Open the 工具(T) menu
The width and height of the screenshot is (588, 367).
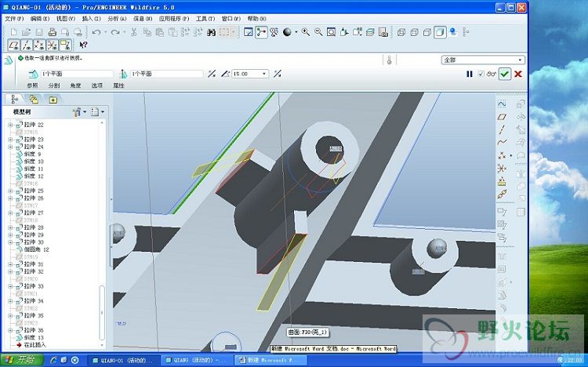[x=205, y=18]
